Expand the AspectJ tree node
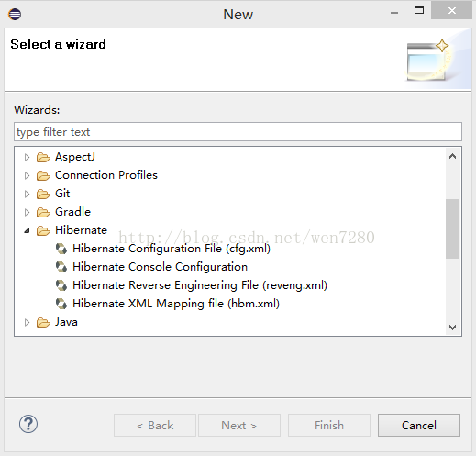 click(x=27, y=157)
